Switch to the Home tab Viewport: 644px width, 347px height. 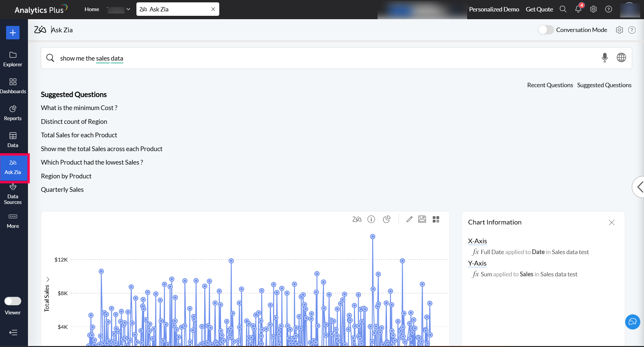click(92, 9)
